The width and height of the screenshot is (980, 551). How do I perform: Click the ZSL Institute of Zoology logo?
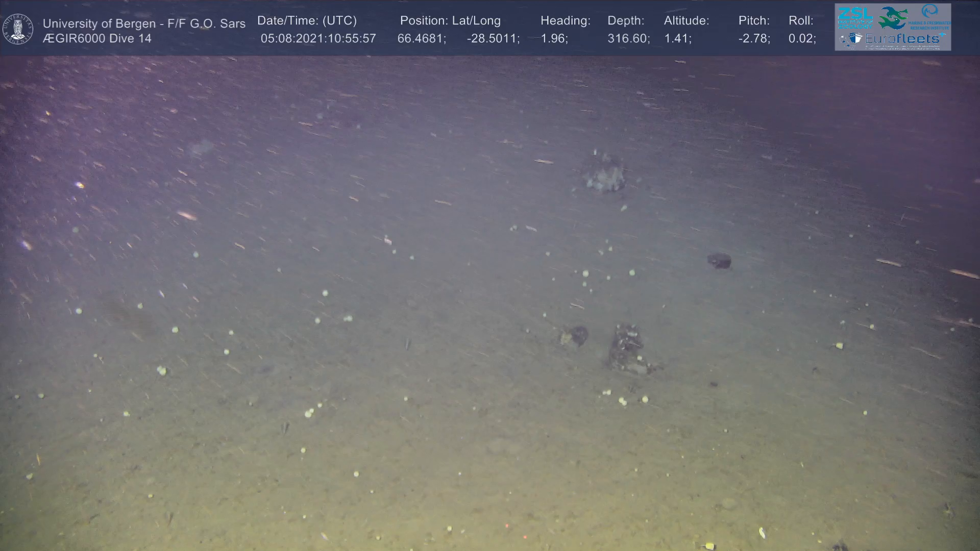coord(855,17)
